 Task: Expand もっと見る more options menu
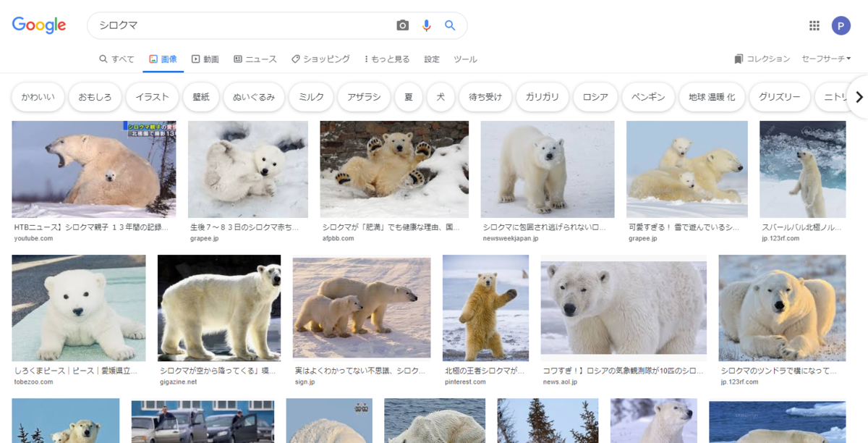387,59
